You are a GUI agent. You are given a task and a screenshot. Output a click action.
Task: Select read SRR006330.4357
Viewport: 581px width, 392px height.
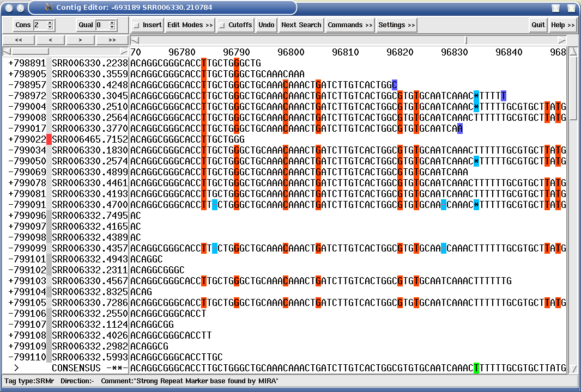pyautogui.click(x=90, y=248)
